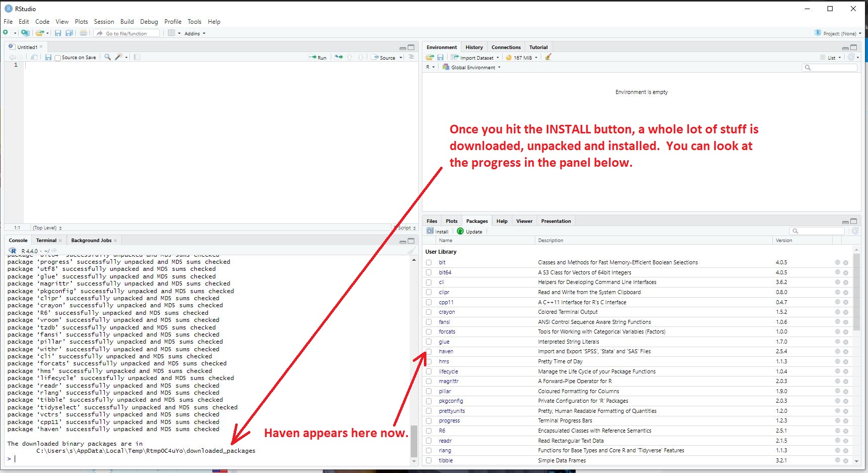This screenshot has width=868, height=473.
Task: Check the haven package checkbox
Action: (x=429, y=351)
